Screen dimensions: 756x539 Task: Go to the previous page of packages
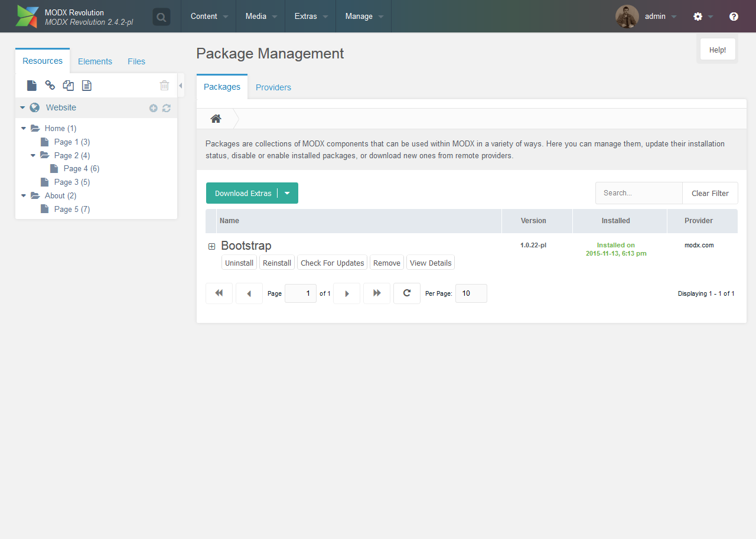[x=249, y=293]
